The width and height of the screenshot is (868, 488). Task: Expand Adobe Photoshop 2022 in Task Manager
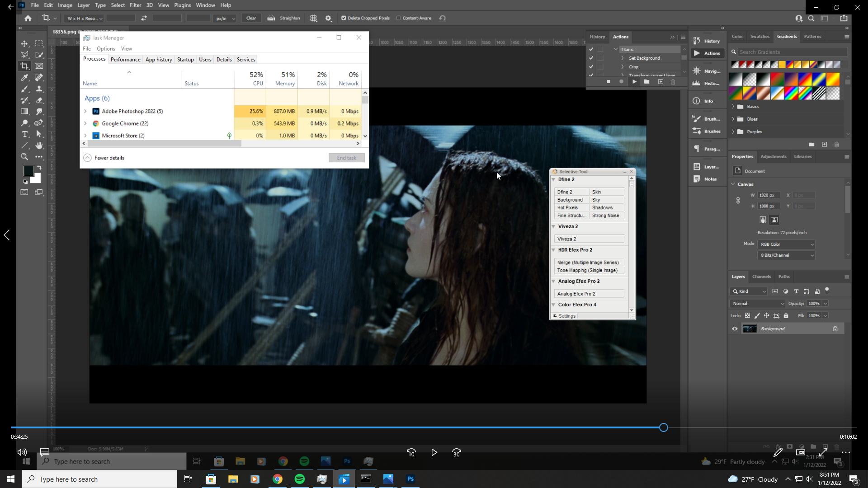click(x=85, y=111)
